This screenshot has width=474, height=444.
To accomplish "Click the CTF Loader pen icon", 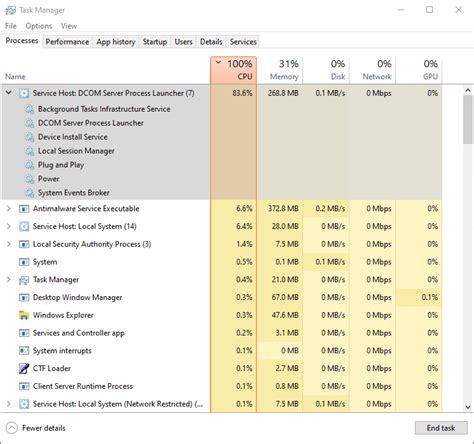I will [x=24, y=368].
